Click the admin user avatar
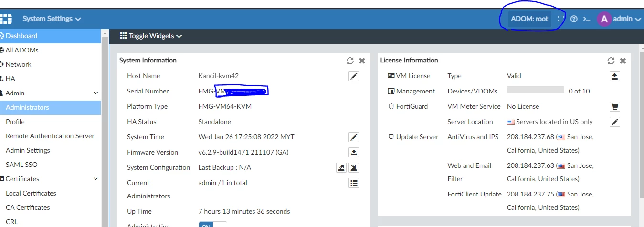Screen dimensions: 644x227 coord(604,19)
